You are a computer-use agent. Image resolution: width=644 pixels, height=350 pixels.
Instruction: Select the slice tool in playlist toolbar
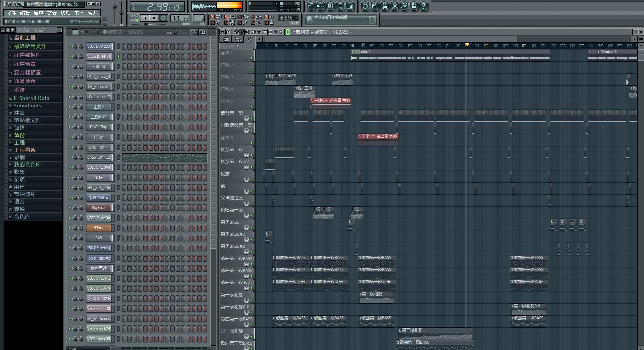point(265,32)
